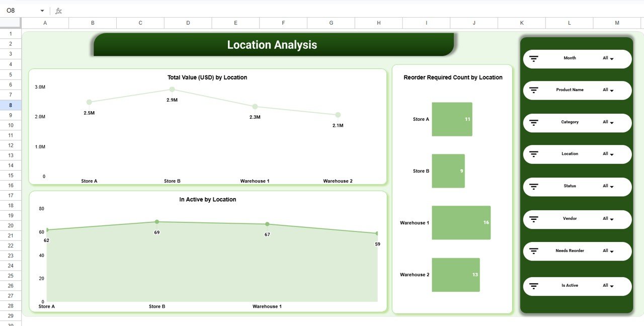644x326 pixels.
Task: Open the All dropdown on the Vendor slicer
Action: 611,219
